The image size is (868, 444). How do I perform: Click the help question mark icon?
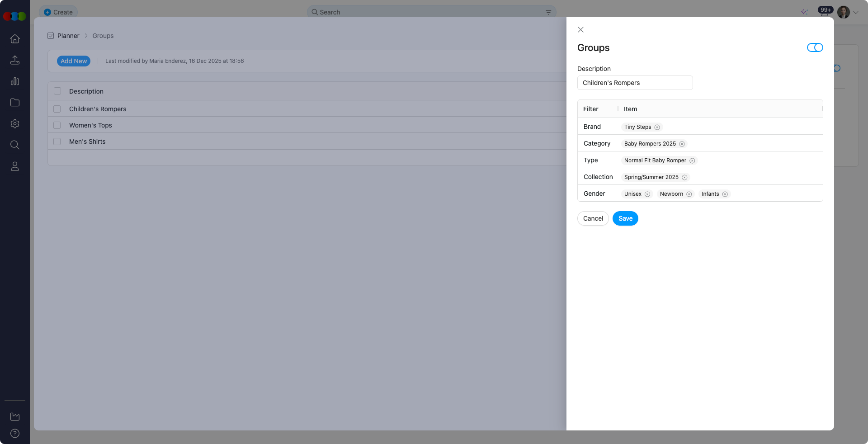point(15,434)
